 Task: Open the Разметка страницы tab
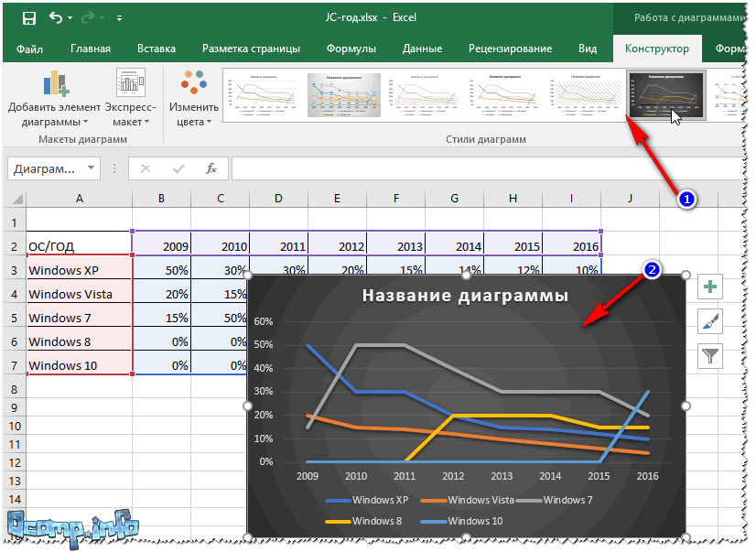coord(251,49)
